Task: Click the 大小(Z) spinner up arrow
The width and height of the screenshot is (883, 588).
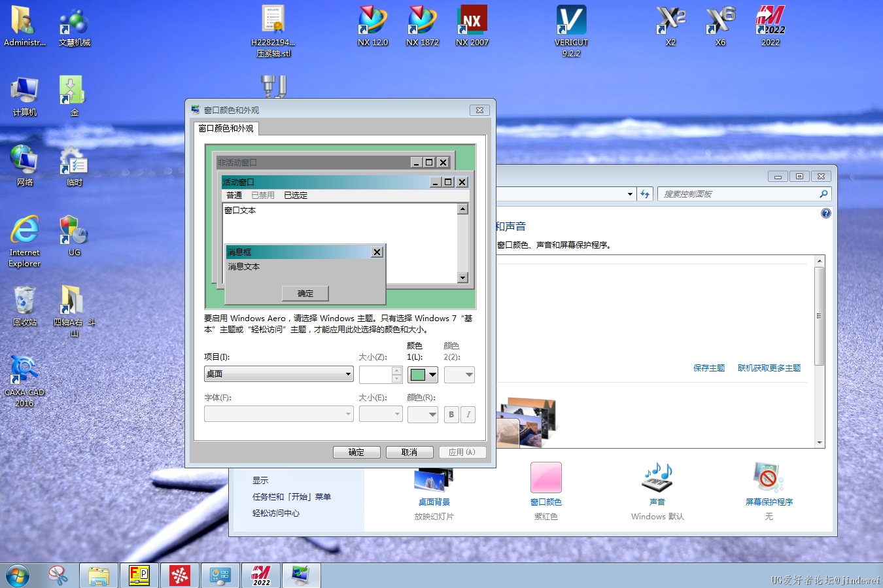Action: coord(396,371)
